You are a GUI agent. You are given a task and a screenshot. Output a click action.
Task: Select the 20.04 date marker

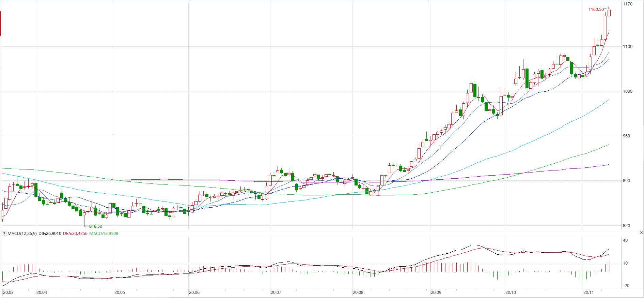(x=42, y=293)
